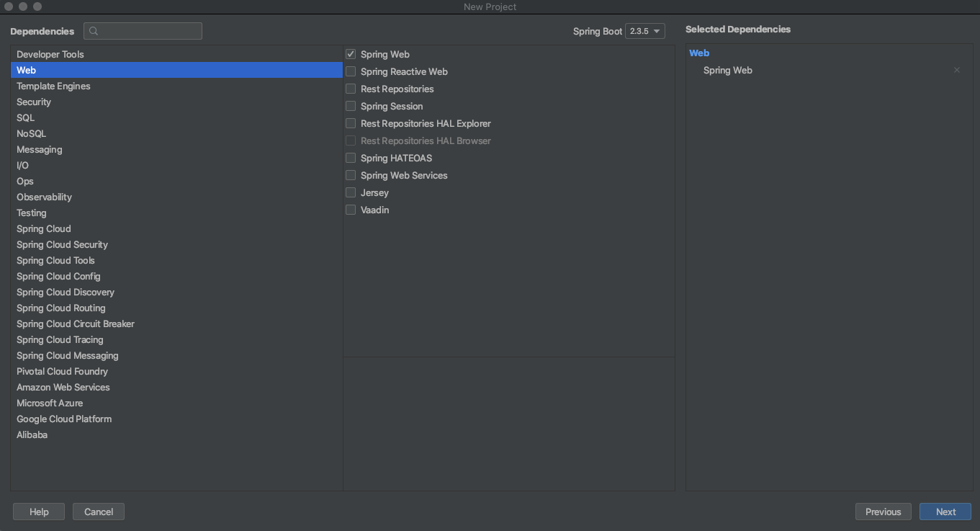Viewport: 980px width, 531px height.
Task: Uncheck the Spring Web checkbox
Action: pos(351,54)
